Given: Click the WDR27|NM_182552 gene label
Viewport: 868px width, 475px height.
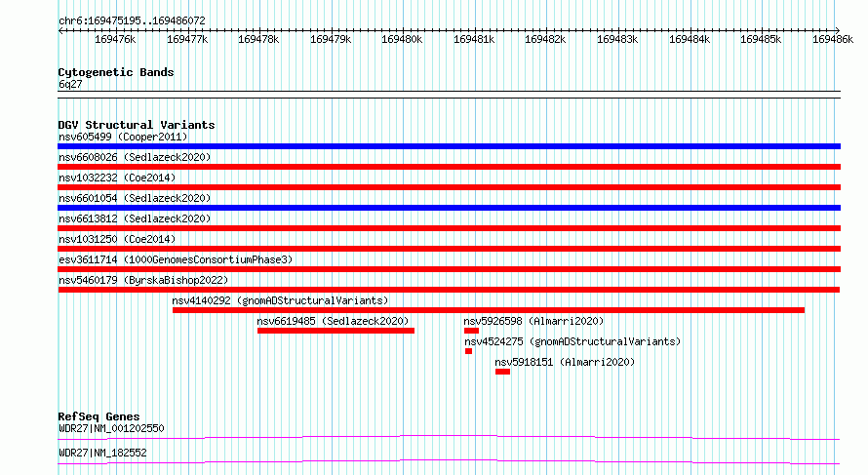Looking at the screenshot, I should 102,453.
